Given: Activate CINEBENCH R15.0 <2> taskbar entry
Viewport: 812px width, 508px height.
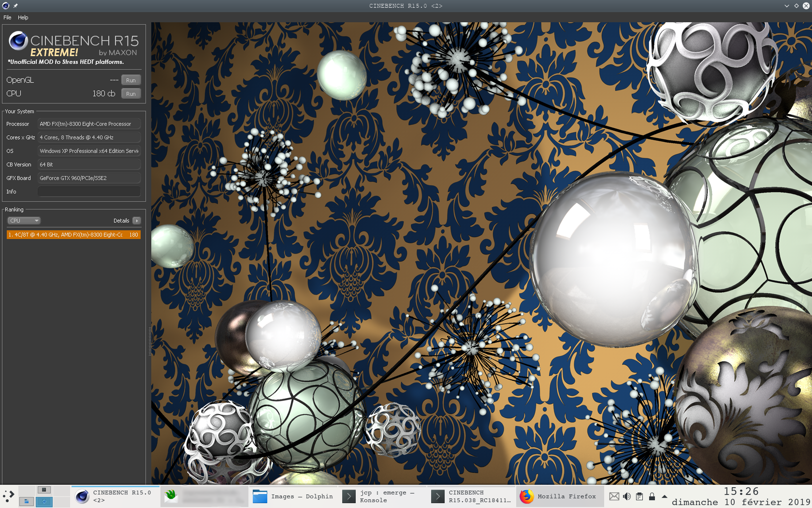Looking at the screenshot, I should coord(116,496).
